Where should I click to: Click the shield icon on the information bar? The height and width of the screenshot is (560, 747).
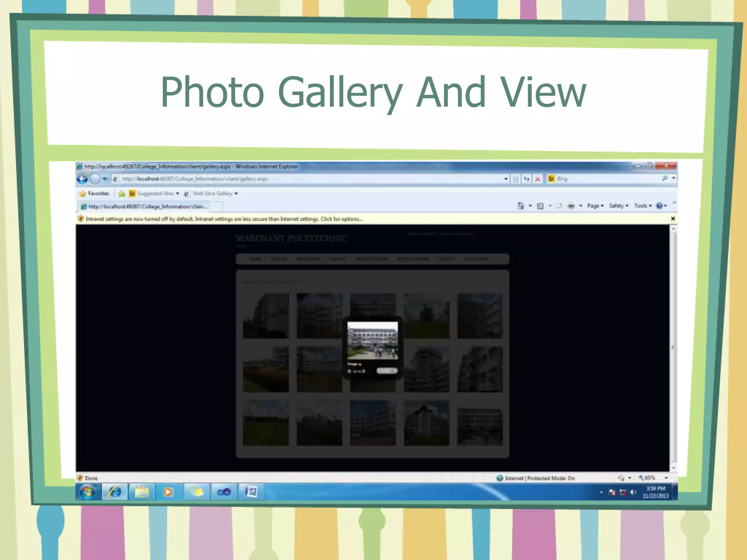click(81, 219)
